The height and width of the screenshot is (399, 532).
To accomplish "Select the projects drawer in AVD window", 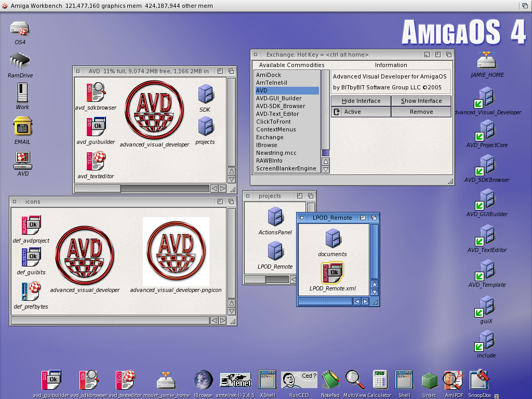I will 205,126.
